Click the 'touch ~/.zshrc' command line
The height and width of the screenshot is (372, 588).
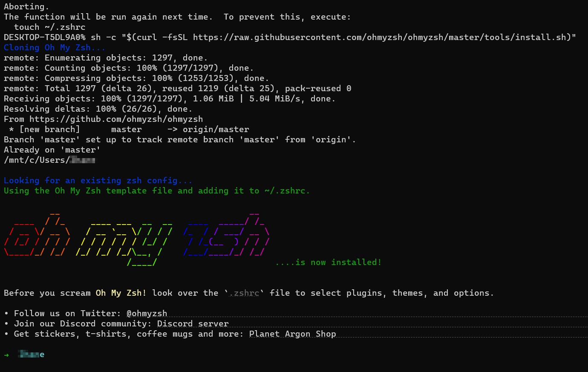click(49, 27)
